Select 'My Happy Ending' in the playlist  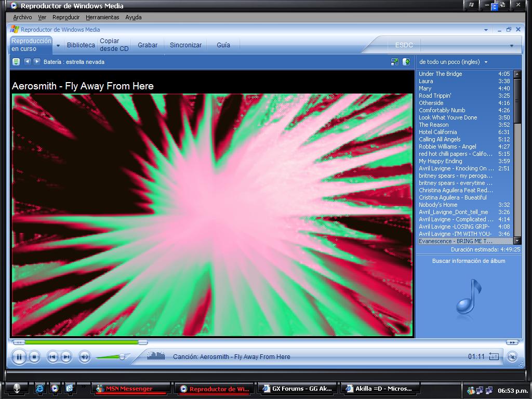464,161
